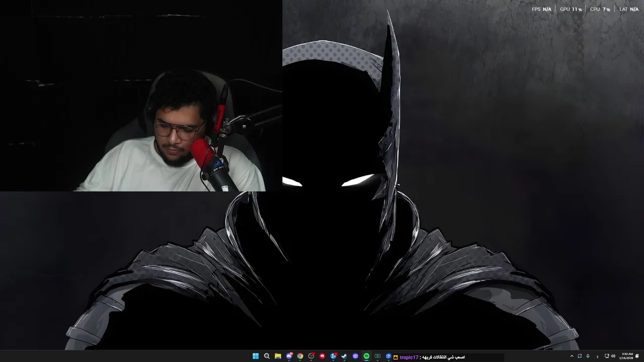This screenshot has height=362, width=644.
Task: Launch Google Chrome from taskbar
Action: pyautogui.click(x=300, y=356)
